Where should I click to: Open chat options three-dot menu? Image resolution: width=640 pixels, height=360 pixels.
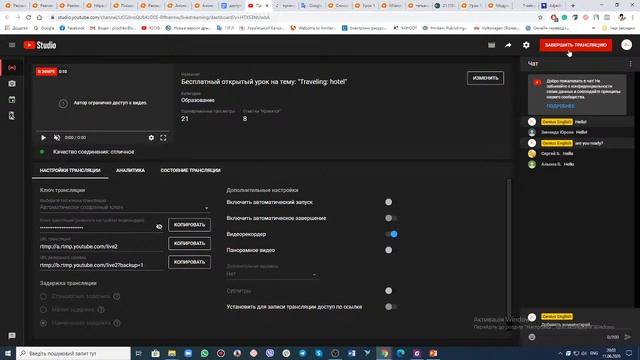click(x=630, y=64)
